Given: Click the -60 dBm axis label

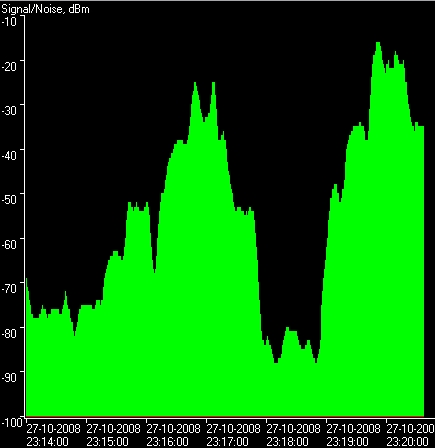Looking at the screenshot, I should [9, 244].
